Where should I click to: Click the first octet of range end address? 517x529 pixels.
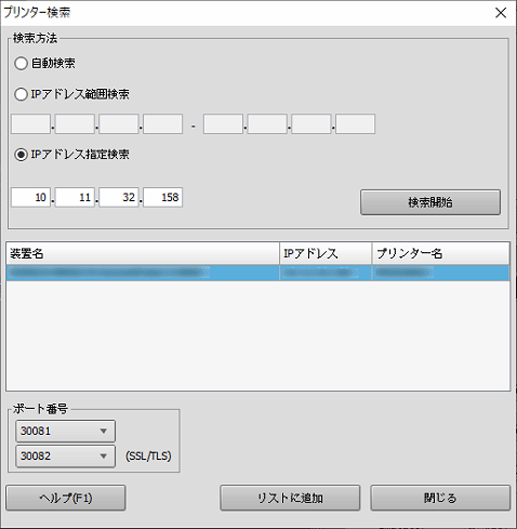[x=223, y=124]
